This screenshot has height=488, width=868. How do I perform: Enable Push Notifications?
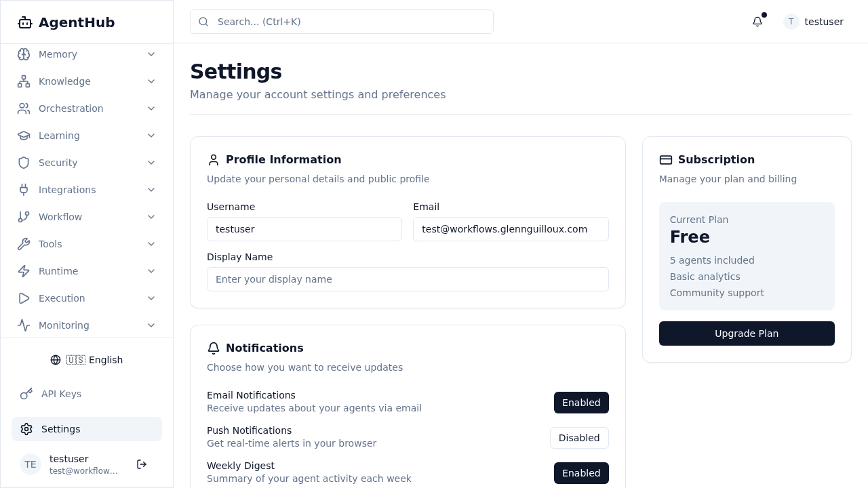click(579, 438)
